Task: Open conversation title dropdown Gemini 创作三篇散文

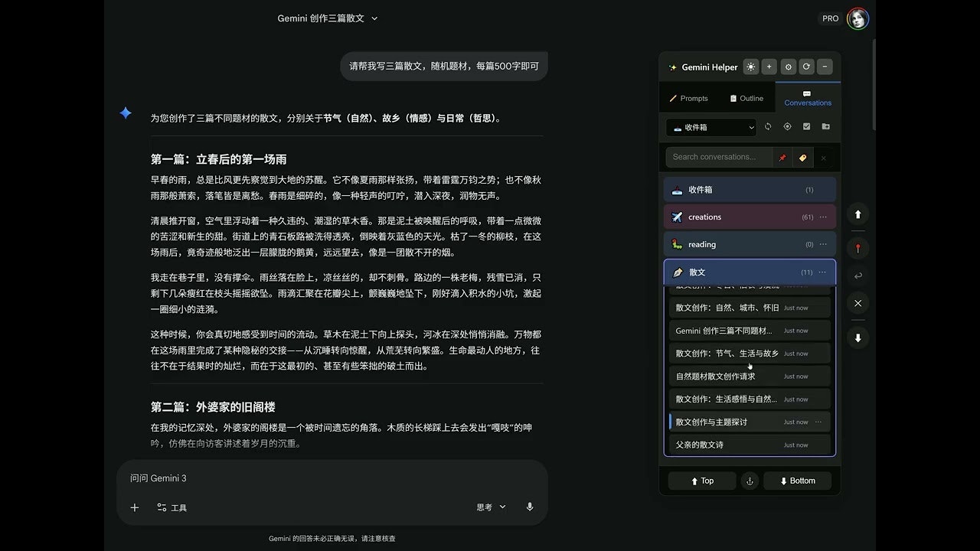Action: tap(328, 18)
